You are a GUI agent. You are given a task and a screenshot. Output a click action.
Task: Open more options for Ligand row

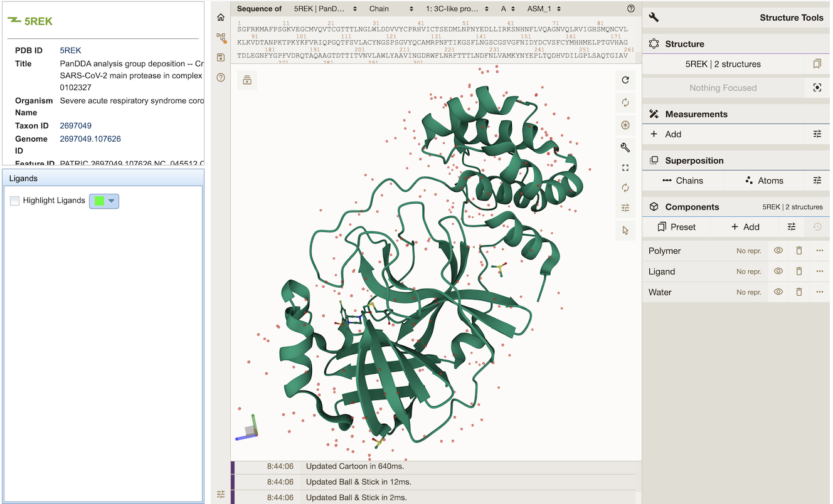tap(820, 271)
